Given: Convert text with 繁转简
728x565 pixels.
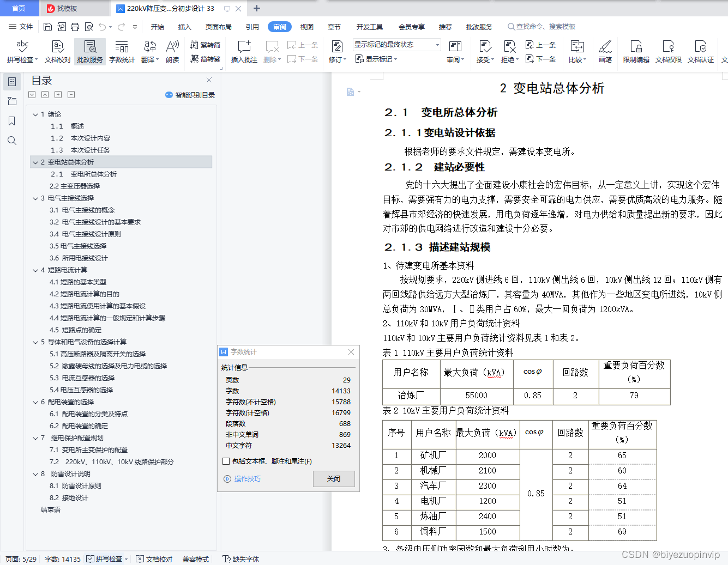Looking at the screenshot, I should click(x=205, y=45).
